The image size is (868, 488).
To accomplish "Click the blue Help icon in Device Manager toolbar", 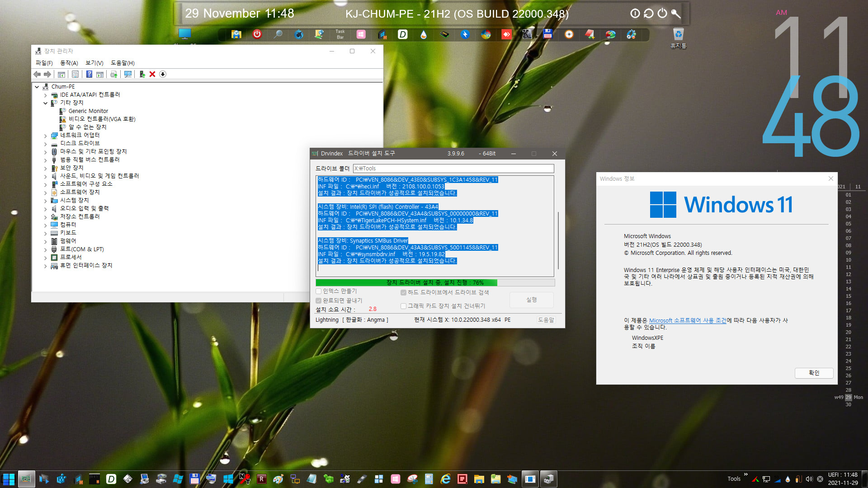I will click(x=90, y=74).
